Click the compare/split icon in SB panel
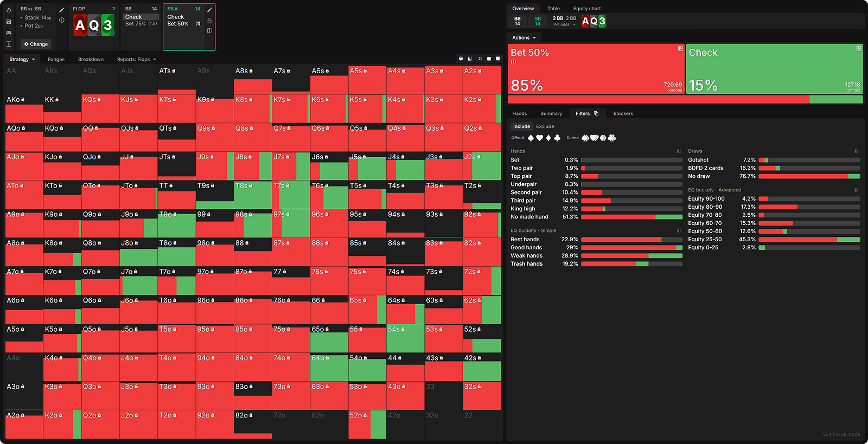The height and width of the screenshot is (444, 868). pyautogui.click(x=209, y=31)
